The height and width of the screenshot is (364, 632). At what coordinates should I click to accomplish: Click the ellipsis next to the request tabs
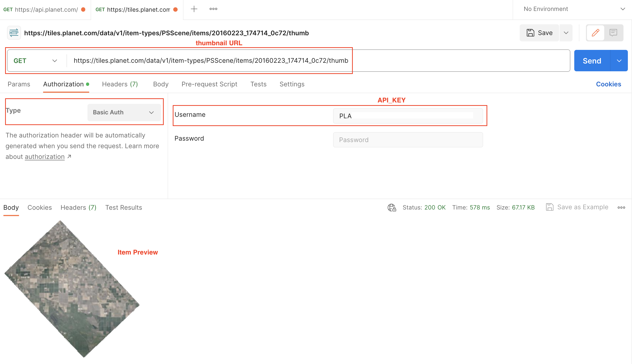click(213, 9)
